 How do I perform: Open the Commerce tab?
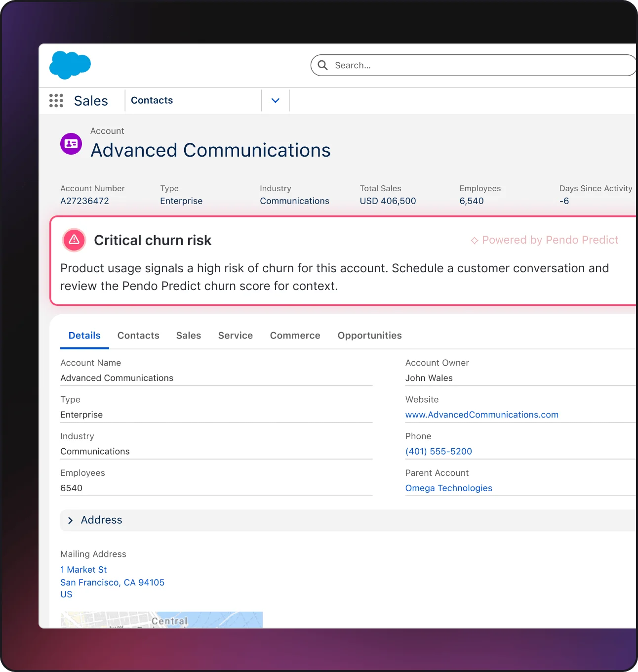[x=295, y=336]
